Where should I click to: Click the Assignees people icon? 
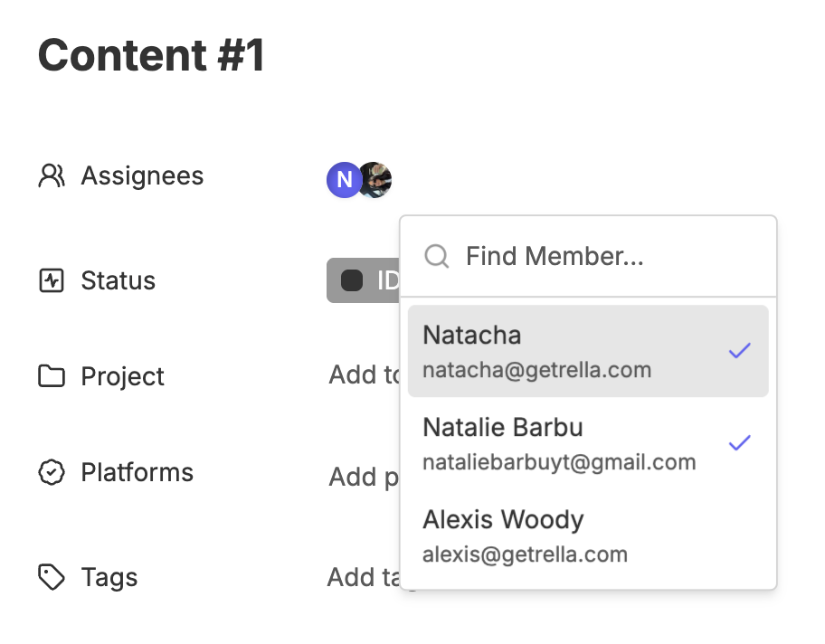[52, 175]
